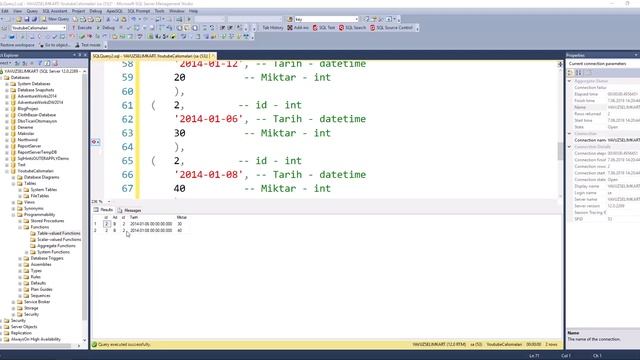
Task: Click 'Query executed successfully' status message
Action: (124, 344)
